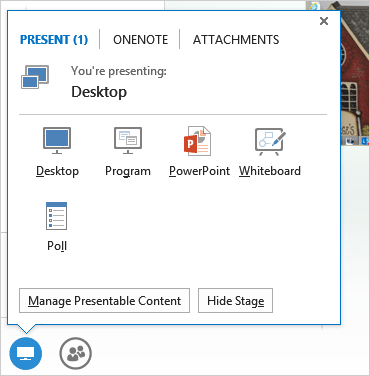Click the Program text label

[128, 171]
